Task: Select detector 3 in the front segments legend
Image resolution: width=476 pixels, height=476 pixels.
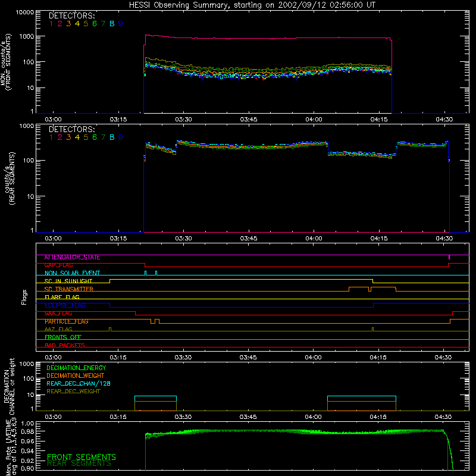Action: [x=68, y=24]
